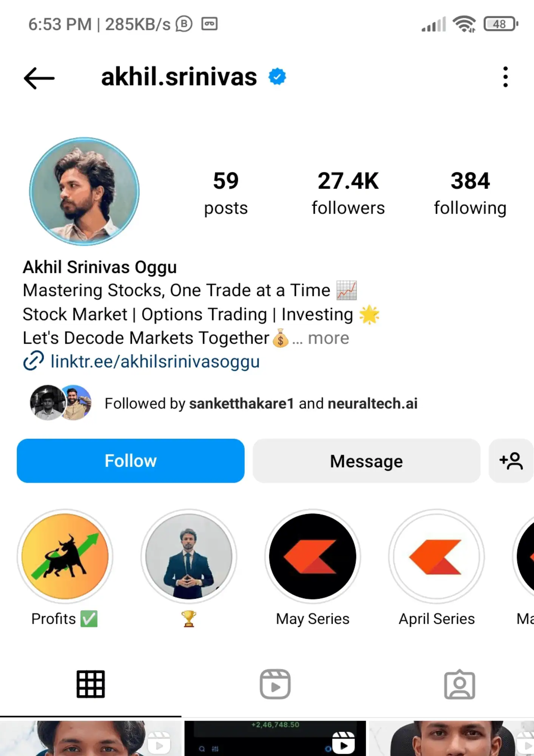Open the reel showing +2,46,748.50

(275, 738)
